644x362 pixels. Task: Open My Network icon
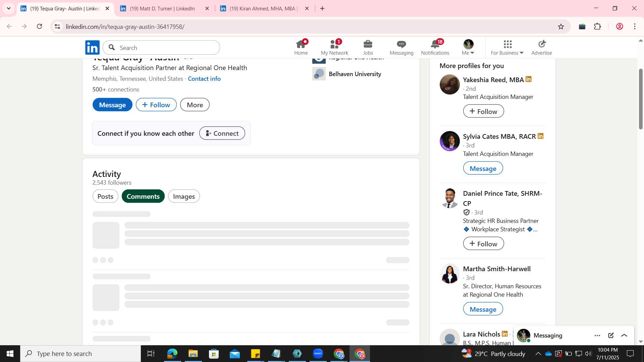point(334,47)
